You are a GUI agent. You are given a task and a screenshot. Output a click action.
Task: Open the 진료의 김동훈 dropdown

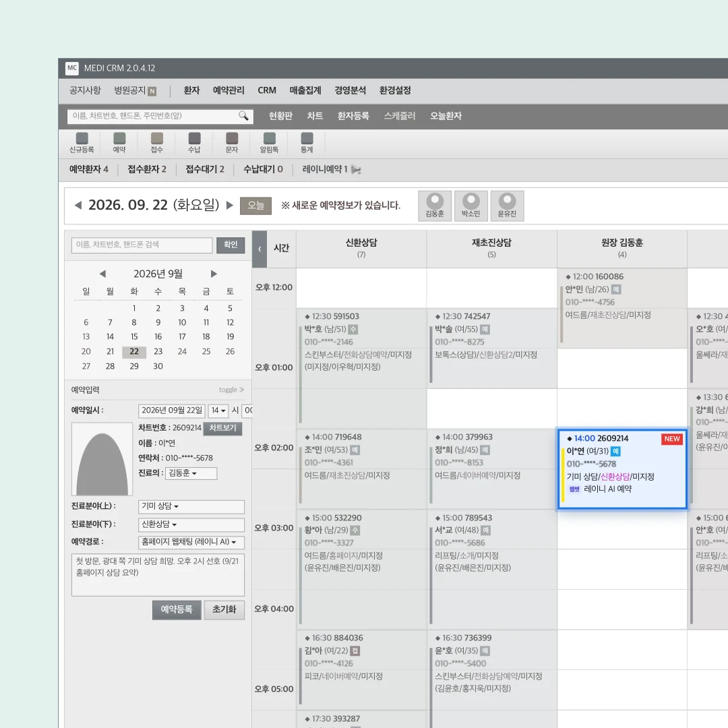coord(191,473)
